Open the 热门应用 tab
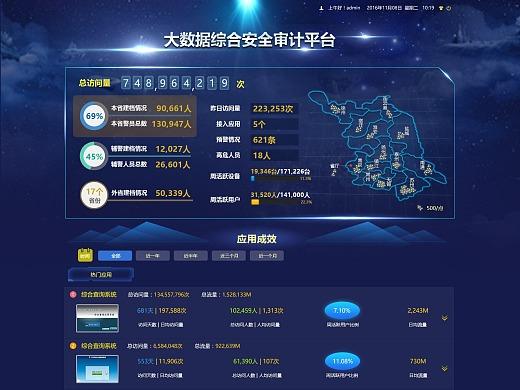 pyautogui.click(x=101, y=275)
